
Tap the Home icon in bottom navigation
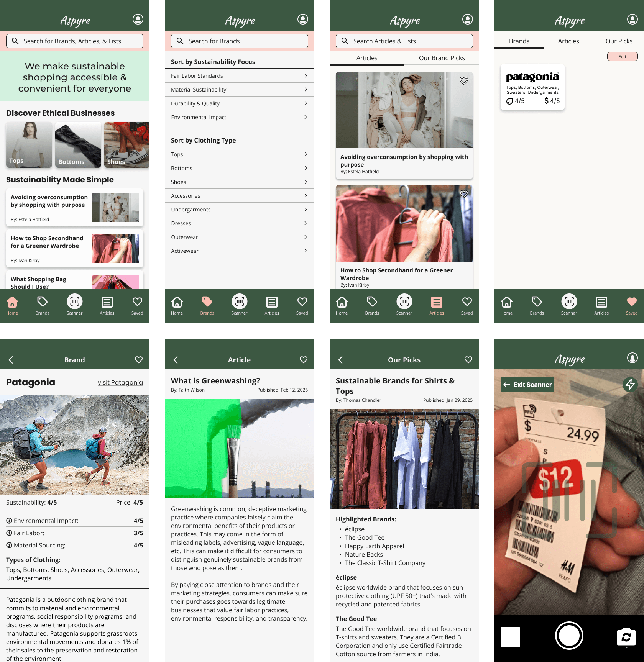tap(12, 303)
